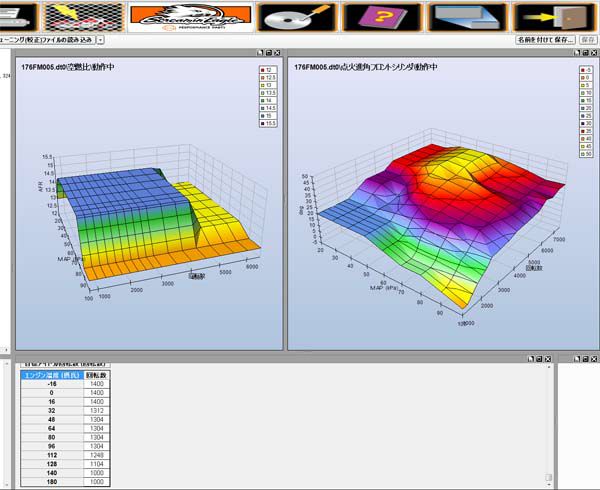The width and height of the screenshot is (600, 490).
Task: Select the 1312 RPM cell for temperature 32
Action: [97, 411]
